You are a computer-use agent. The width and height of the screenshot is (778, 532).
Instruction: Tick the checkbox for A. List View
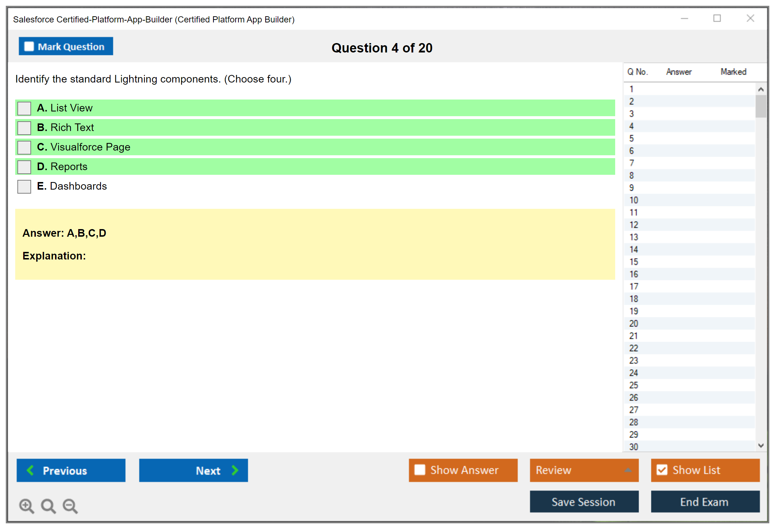(x=24, y=108)
